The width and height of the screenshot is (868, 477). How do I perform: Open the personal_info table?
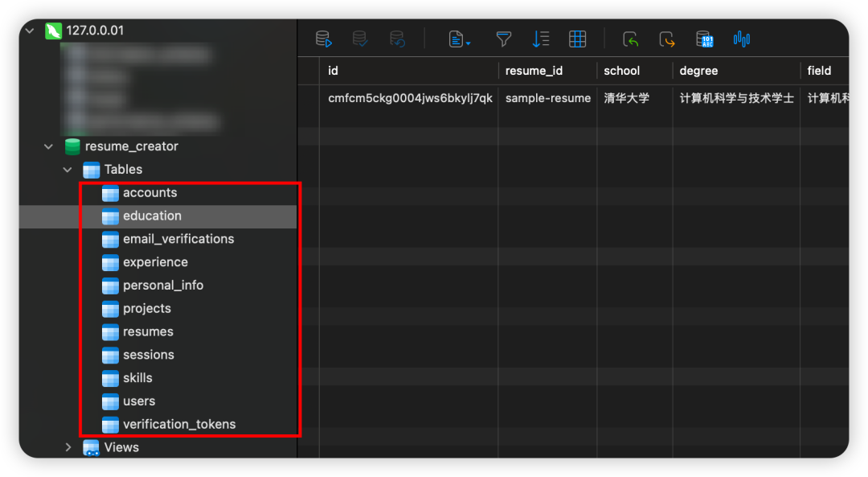163,286
